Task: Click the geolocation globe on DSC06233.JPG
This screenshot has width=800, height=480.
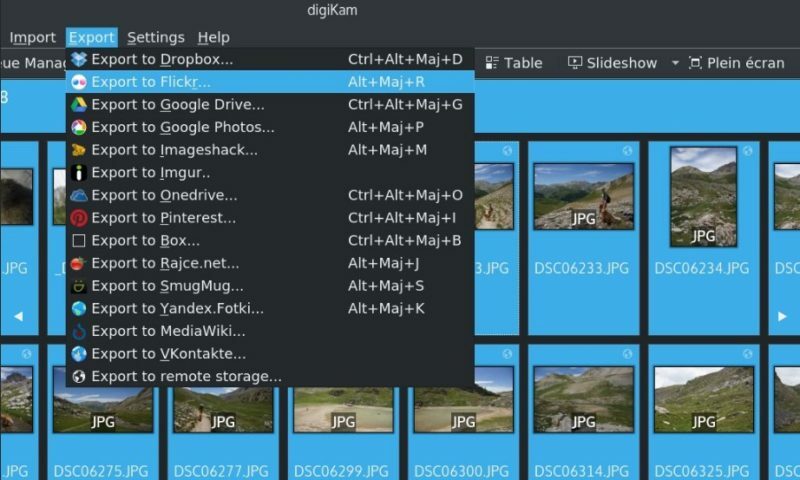Action: click(x=627, y=150)
